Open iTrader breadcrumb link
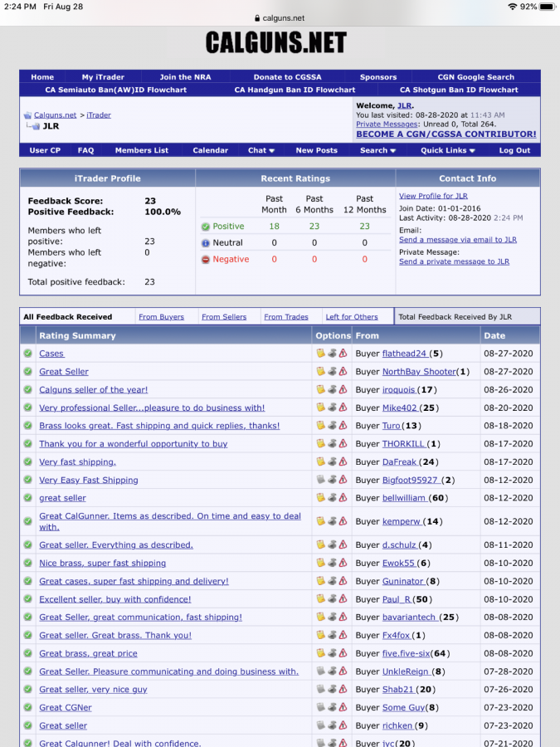560x747 pixels. (99, 115)
